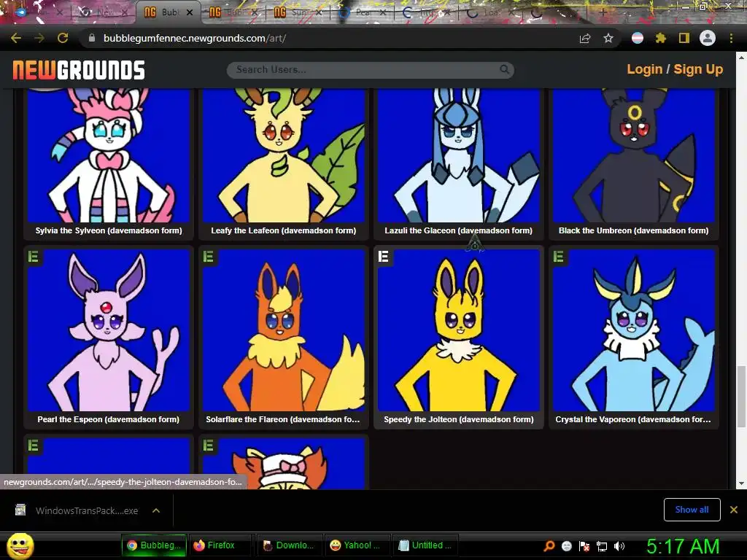Open Lazuli the Glaceon title link
Viewport: 747px width, 560px height.
458,230
